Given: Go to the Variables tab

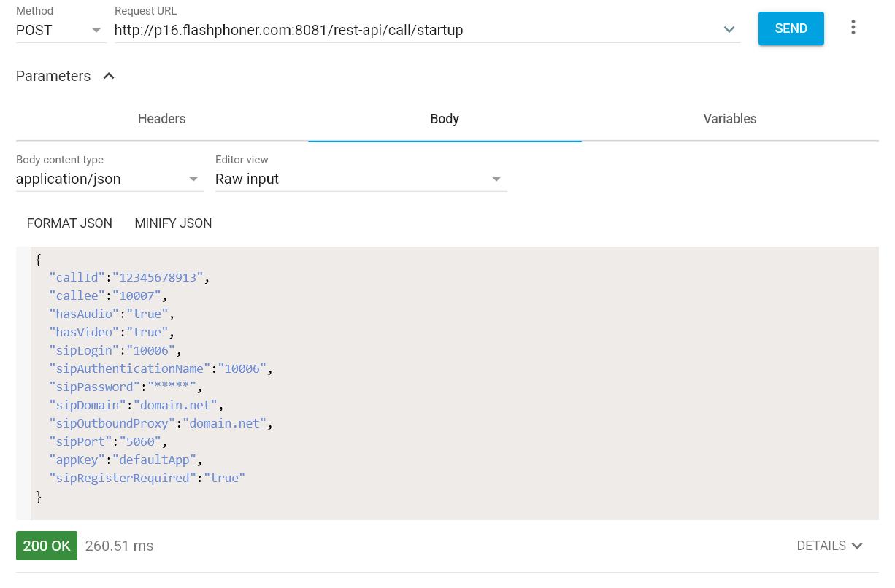Looking at the screenshot, I should pyautogui.click(x=729, y=119).
